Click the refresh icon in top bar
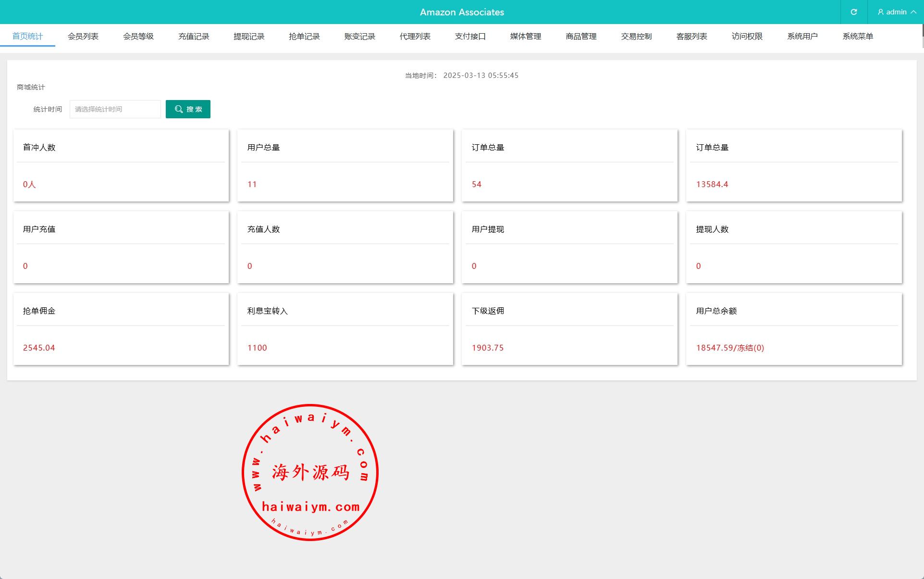 (x=854, y=12)
